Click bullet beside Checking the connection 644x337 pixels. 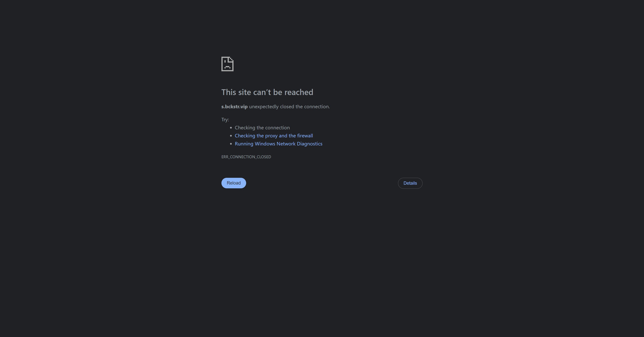point(231,128)
